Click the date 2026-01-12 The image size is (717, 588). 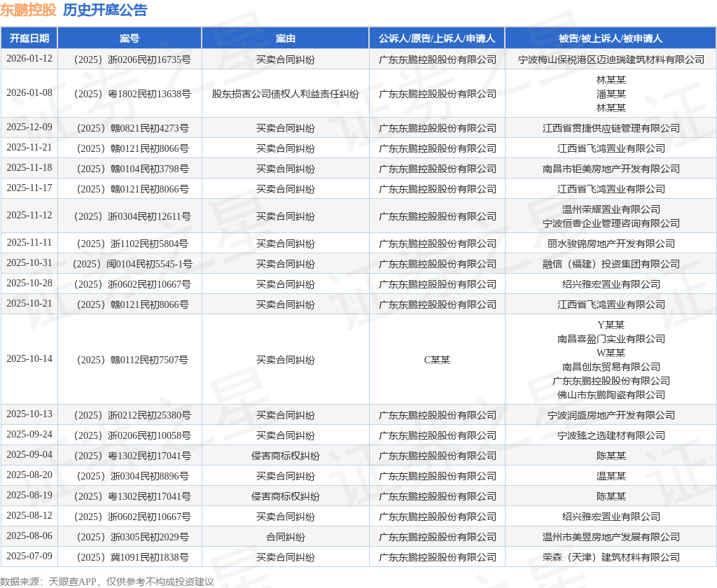[29, 59]
